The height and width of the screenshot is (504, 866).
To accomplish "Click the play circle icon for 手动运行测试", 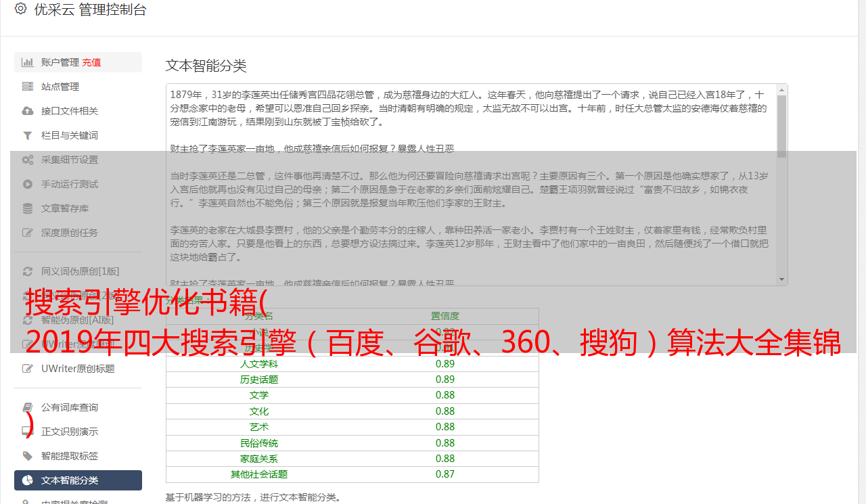I will [x=28, y=184].
